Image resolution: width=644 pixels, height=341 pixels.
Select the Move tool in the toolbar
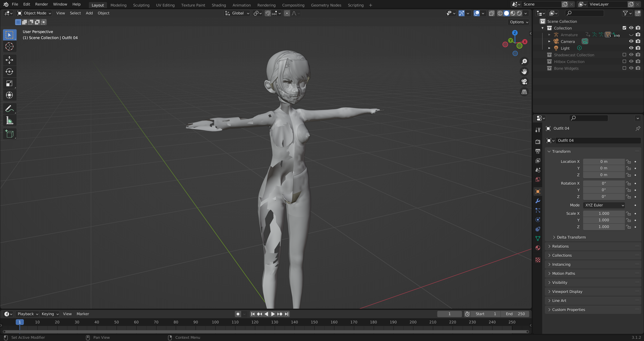click(x=9, y=60)
